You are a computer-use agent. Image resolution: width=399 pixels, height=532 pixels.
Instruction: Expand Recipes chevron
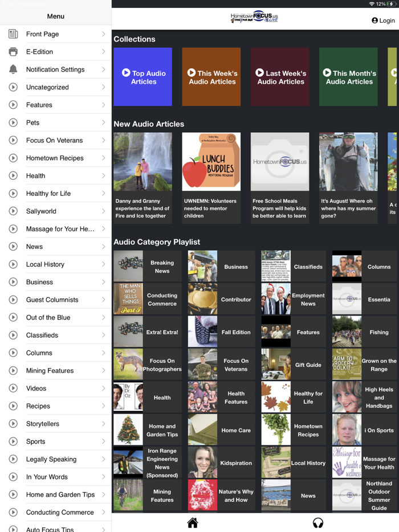pos(104,406)
